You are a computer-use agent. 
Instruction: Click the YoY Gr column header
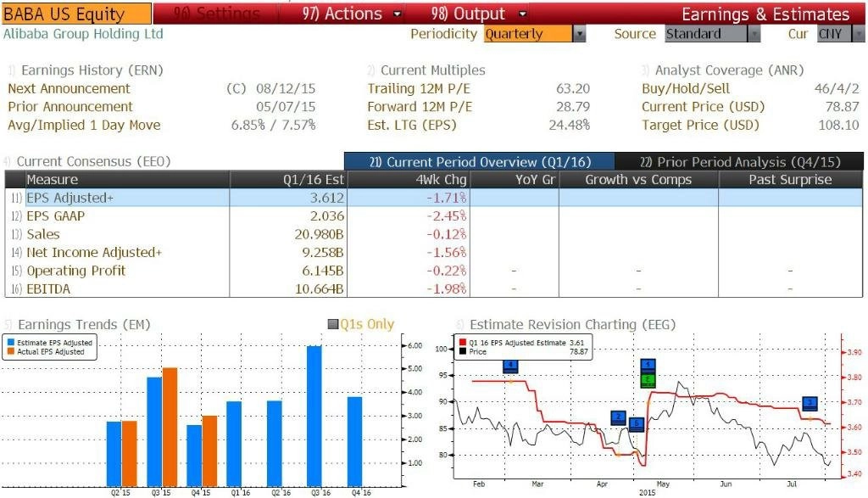(x=515, y=180)
